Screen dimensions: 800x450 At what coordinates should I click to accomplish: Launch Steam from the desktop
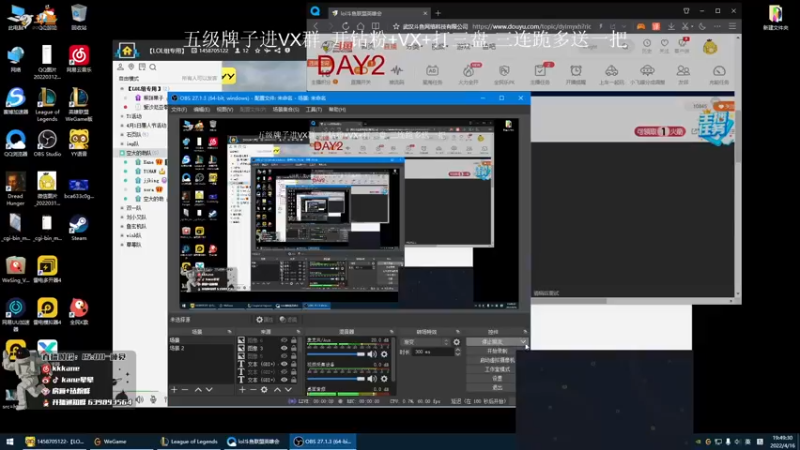78,228
